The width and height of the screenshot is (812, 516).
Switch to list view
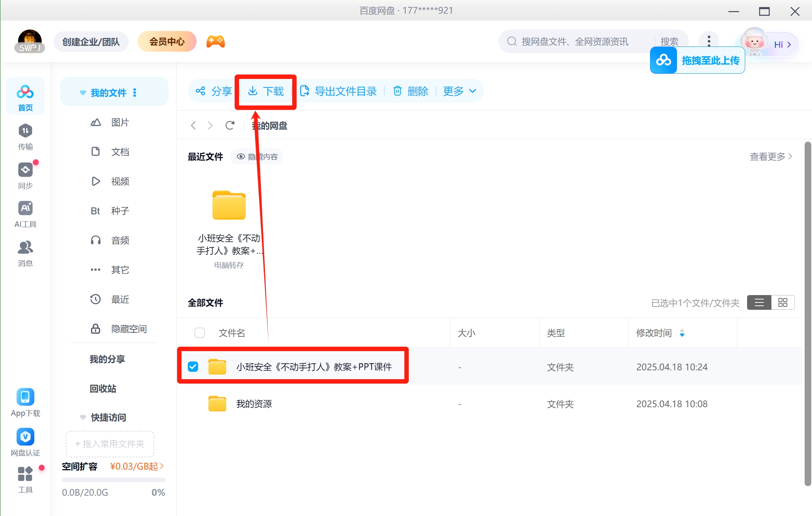[759, 303]
